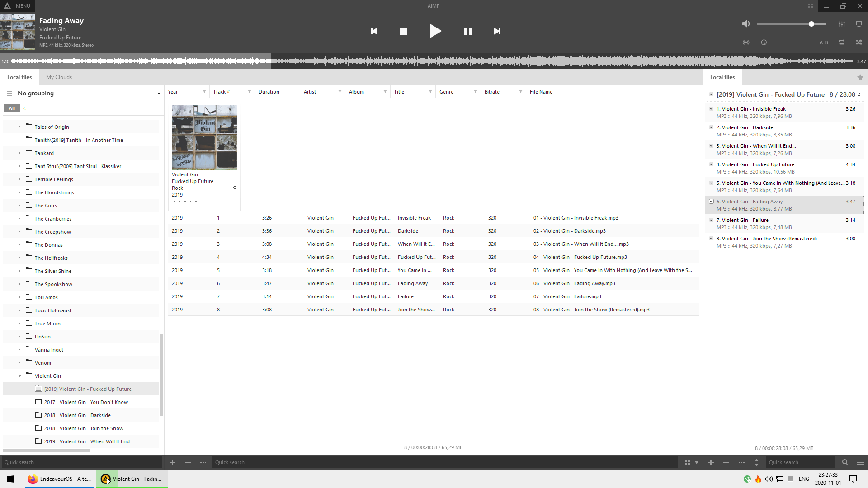Open the scheduler clock icon
This screenshot has height=488, width=868.
[764, 42]
